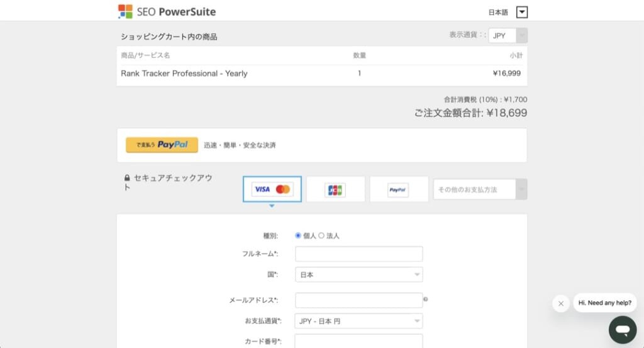Click the ショッピングカート内の商品 heading

(x=169, y=36)
